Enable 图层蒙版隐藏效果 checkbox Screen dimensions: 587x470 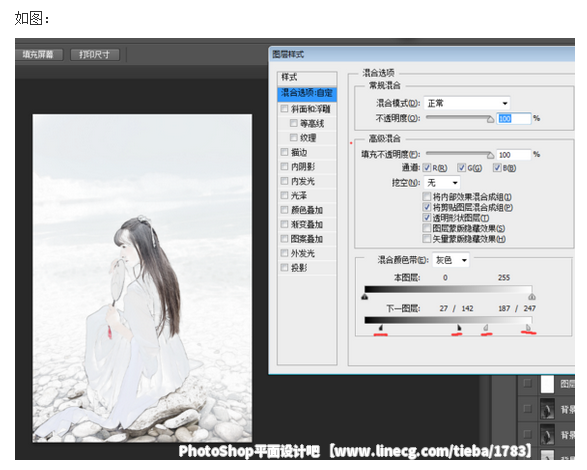pyautogui.click(x=426, y=228)
